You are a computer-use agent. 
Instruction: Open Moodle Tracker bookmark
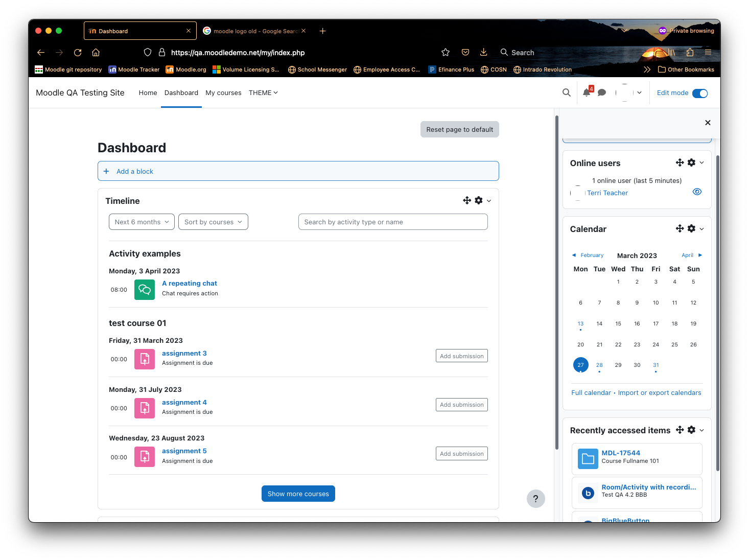(x=134, y=69)
